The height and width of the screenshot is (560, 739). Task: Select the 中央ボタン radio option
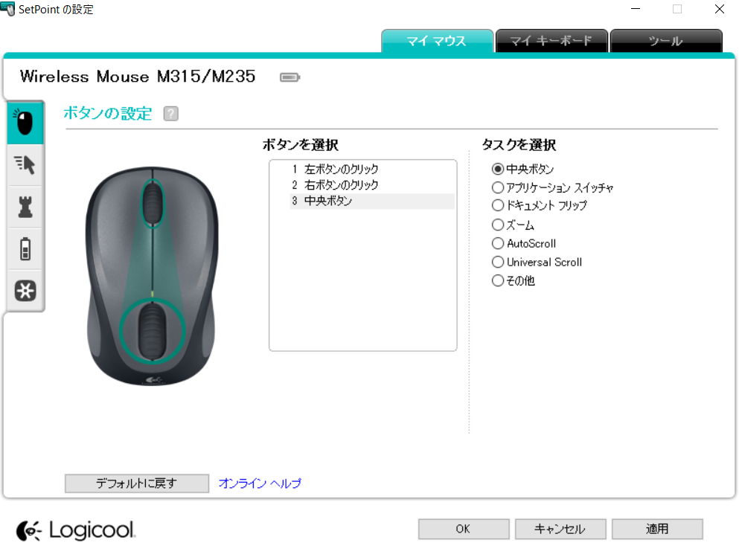(522, 169)
